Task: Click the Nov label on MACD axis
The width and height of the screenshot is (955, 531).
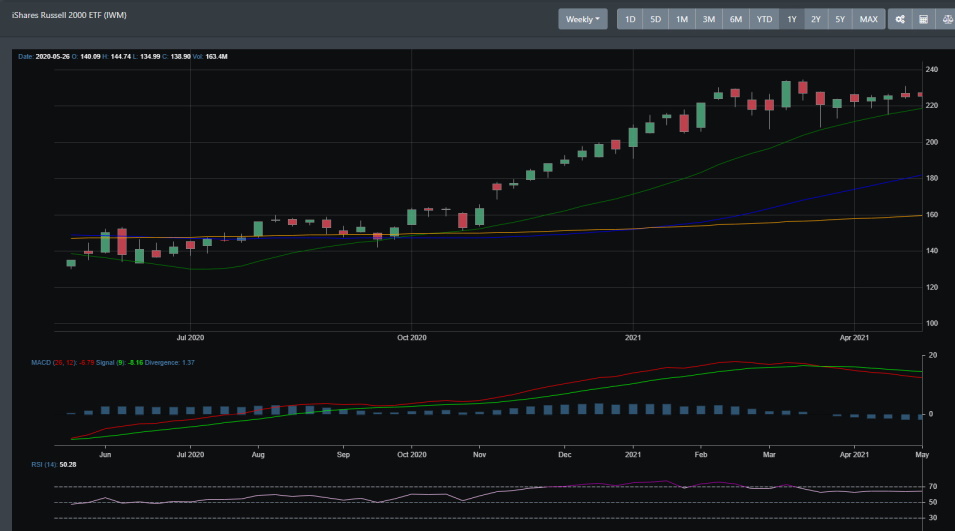Action: click(x=479, y=454)
